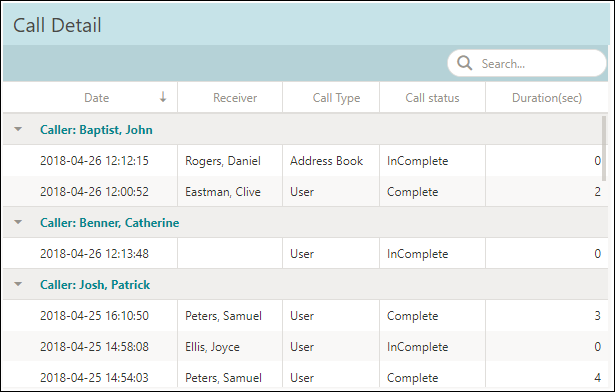This screenshot has height=392, width=615.
Task: Click the Address Book call type cell
Action: (x=331, y=160)
